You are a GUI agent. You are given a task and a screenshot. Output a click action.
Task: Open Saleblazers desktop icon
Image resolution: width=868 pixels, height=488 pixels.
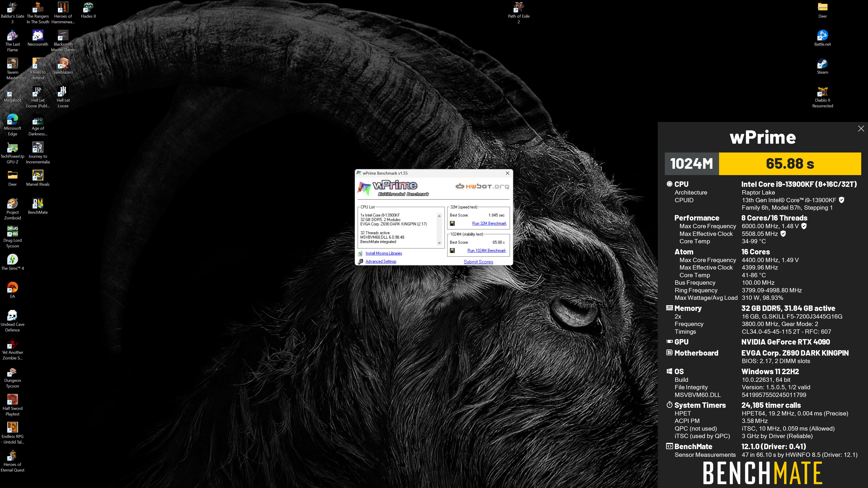[x=63, y=66]
